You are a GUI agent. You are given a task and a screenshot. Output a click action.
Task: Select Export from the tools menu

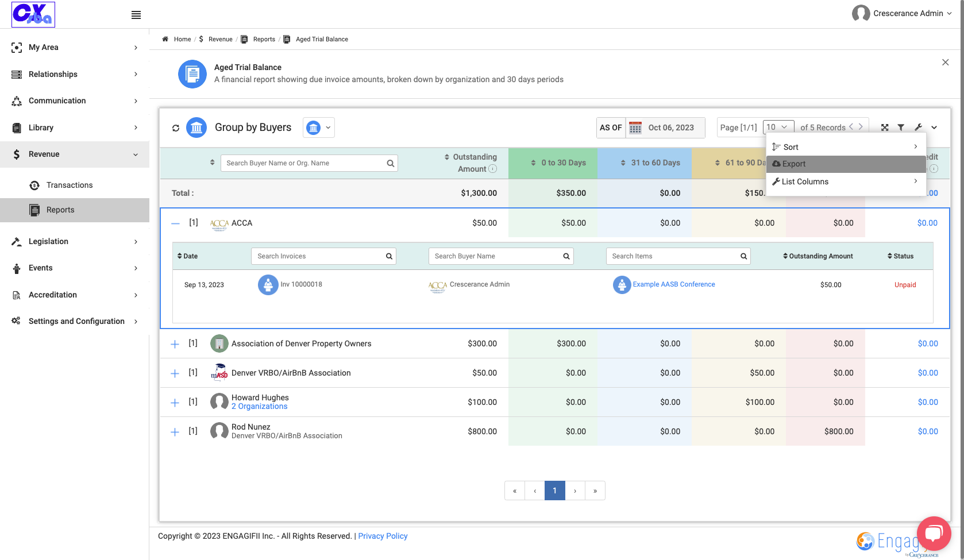(846, 164)
